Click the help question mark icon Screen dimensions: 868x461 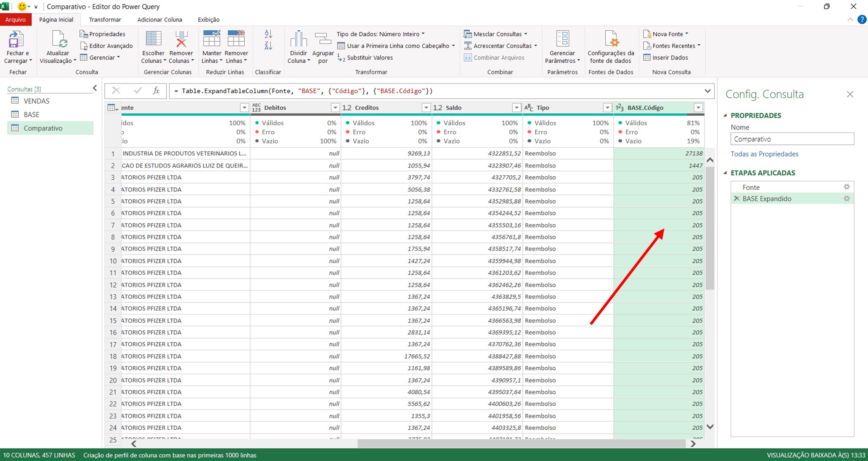(862, 19)
